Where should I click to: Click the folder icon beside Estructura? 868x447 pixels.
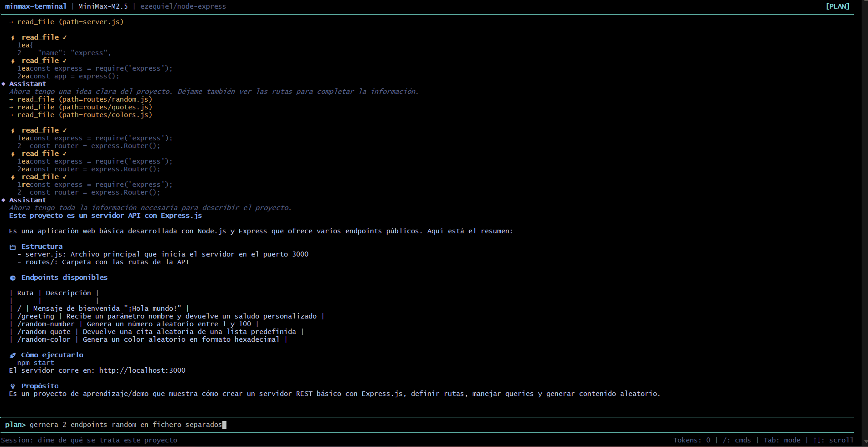pyautogui.click(x=13, y=247)
